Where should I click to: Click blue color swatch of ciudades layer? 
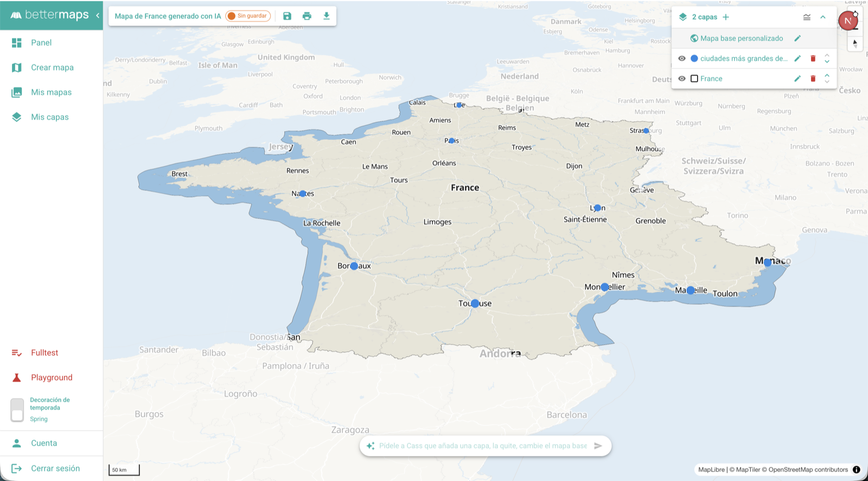tap(694, 59)
